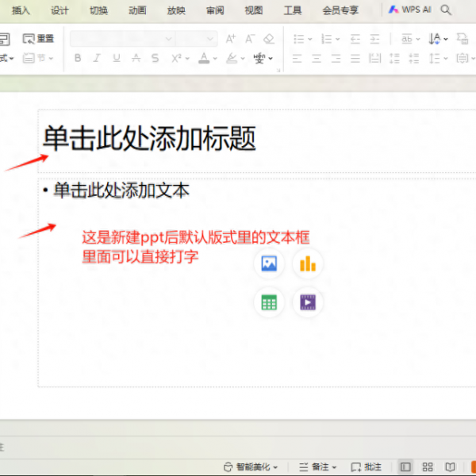Screen dimensions: 476x476
Task: Click the 重置 reset button
Action: pos(39,38)
